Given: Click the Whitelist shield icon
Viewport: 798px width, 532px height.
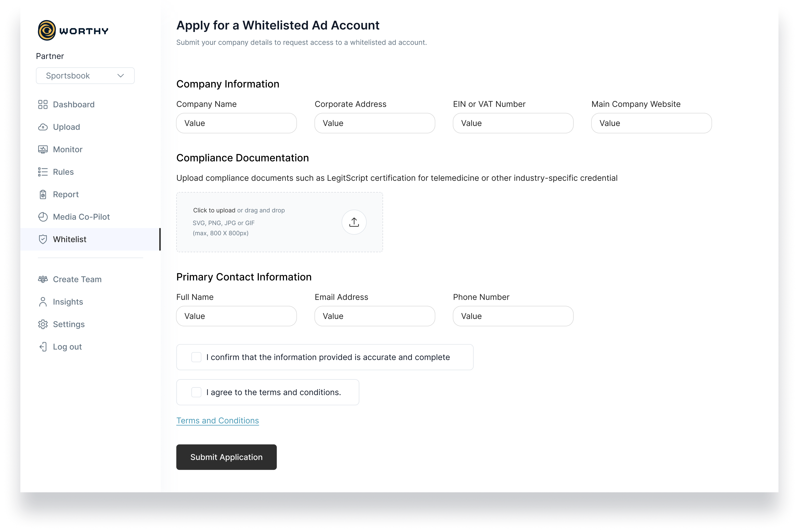Looking at the screenshot, I should 43,239.
